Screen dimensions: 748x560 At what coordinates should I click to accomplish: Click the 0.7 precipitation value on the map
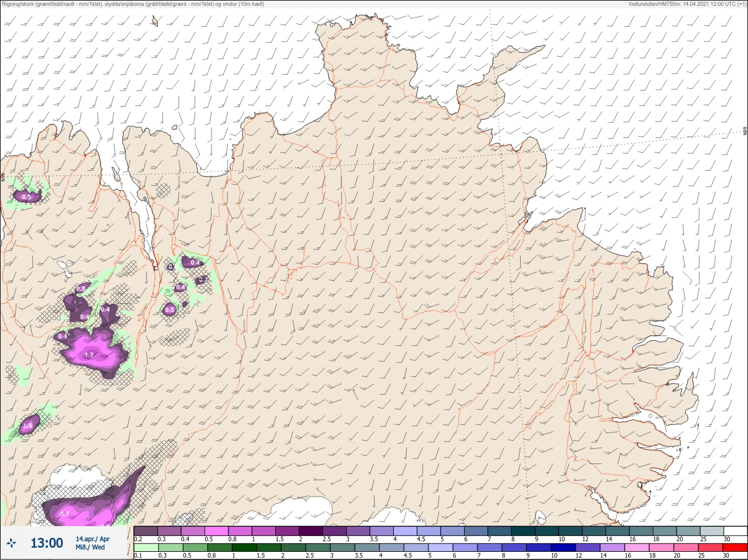[65, 514]
